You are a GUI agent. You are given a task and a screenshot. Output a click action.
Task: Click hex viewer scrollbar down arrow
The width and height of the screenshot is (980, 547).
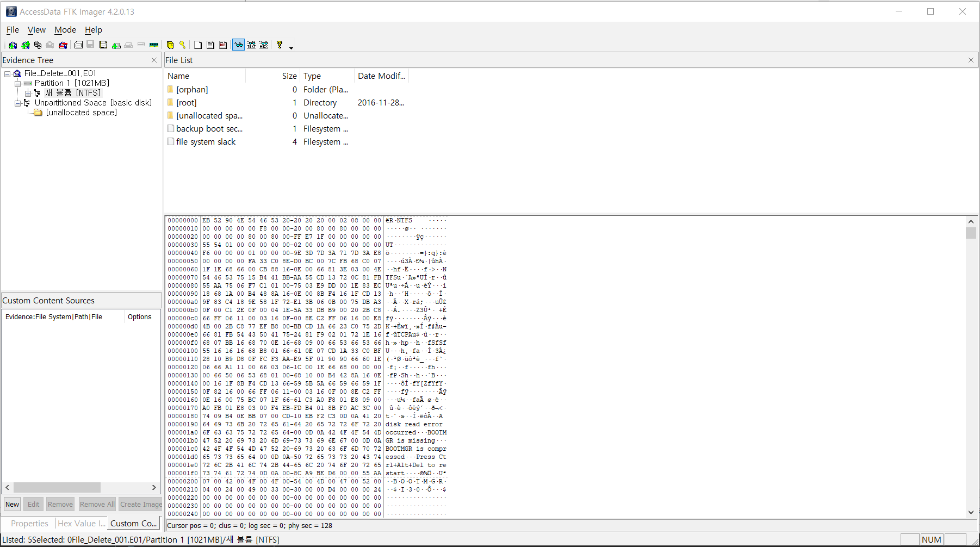click(971, 512)
